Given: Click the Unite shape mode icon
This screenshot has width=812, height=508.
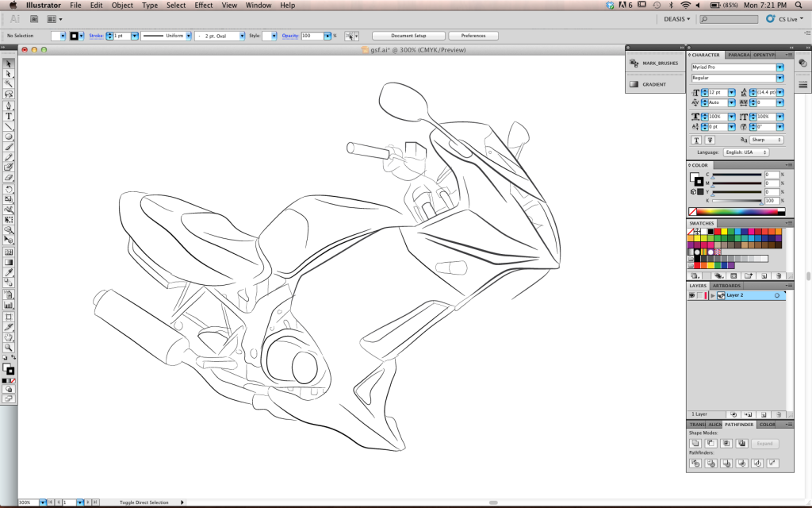Looking at the screenshot, I should click(695, 443).
